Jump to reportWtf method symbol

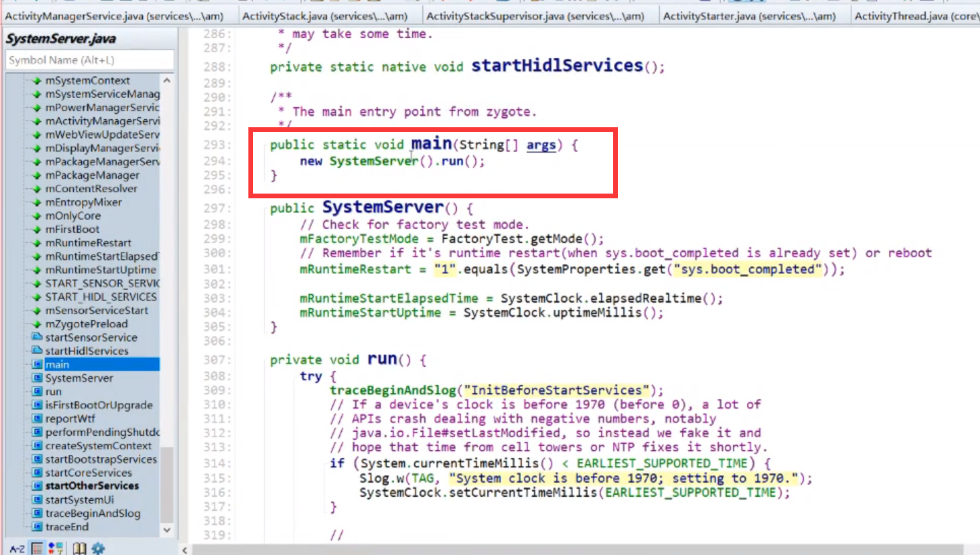pyautogui.click(x=70, y=419)
